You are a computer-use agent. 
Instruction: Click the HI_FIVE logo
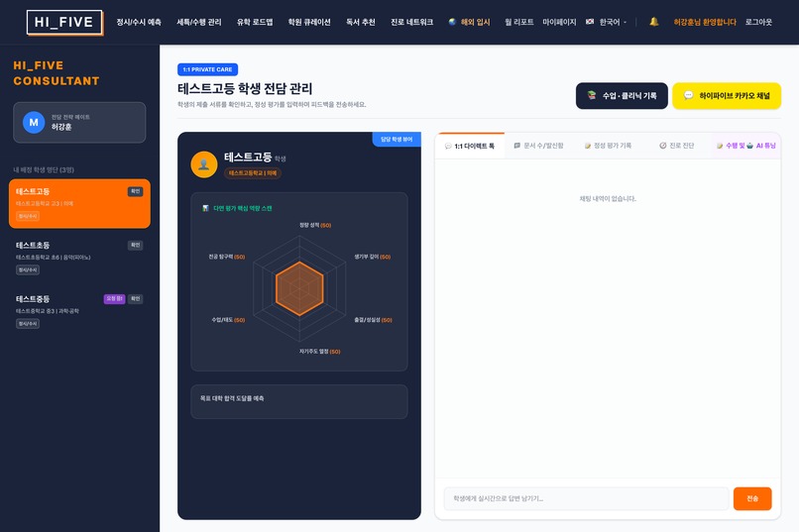(64, 22)
